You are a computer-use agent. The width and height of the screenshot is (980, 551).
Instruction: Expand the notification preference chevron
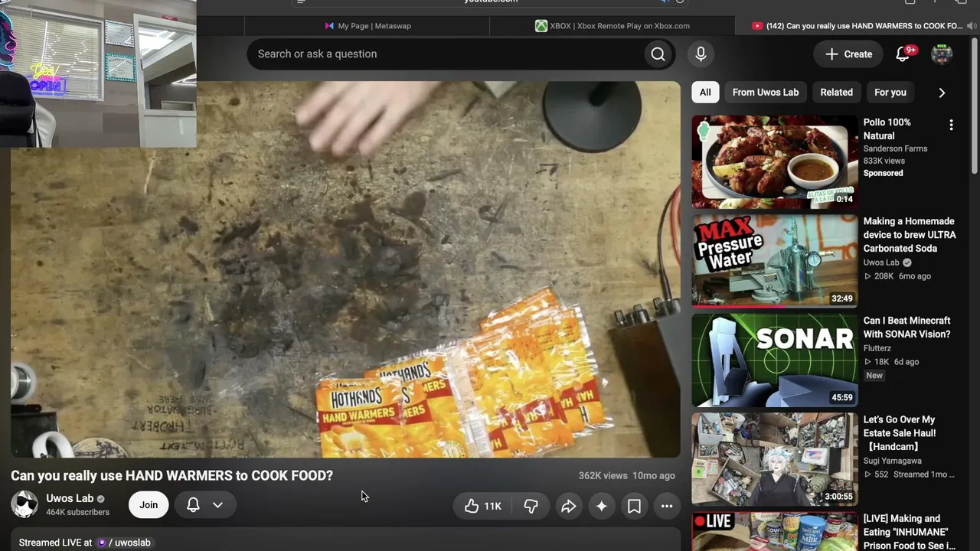pos(217,505)
